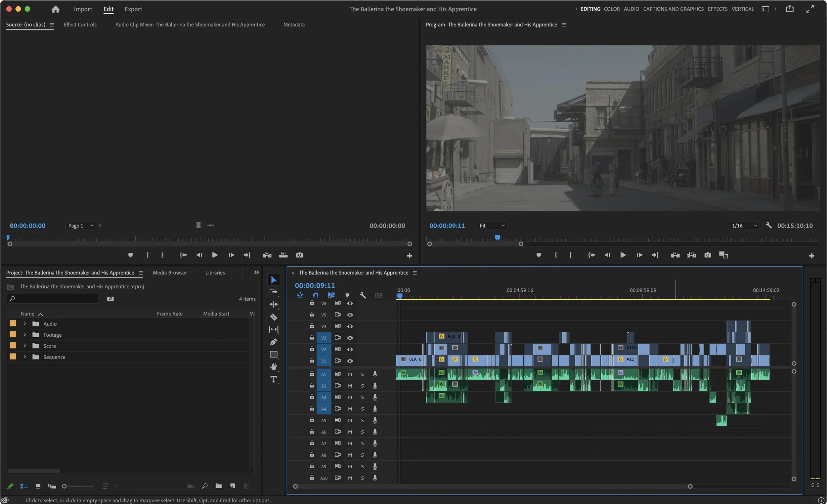Viewport: 827px width, 504px height.
Task: Open playback resolution 1/16 dropdown
Action: [744, 226]
